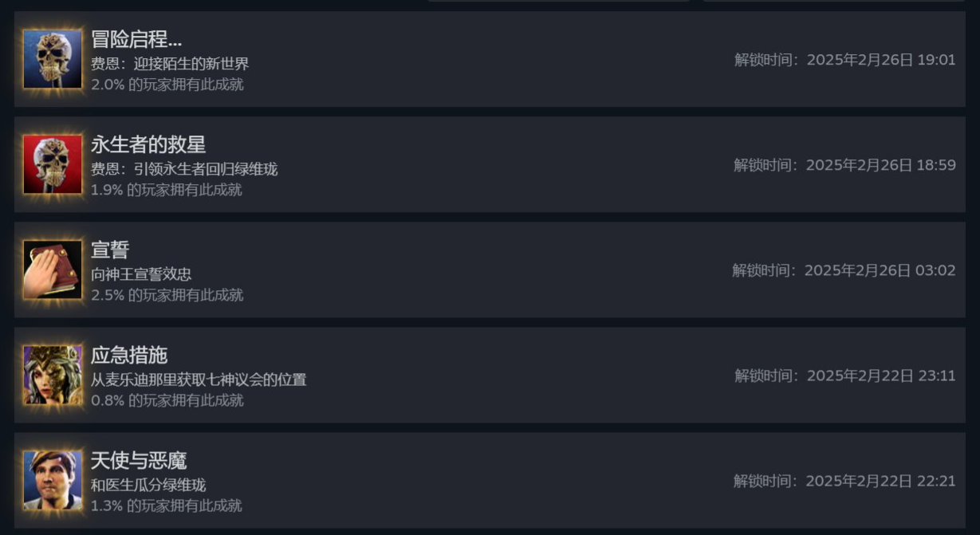The height and width of the screenshot is (535, 980).
Task: Click the 冒险启程... achievement title
Action: click(136, 39)
